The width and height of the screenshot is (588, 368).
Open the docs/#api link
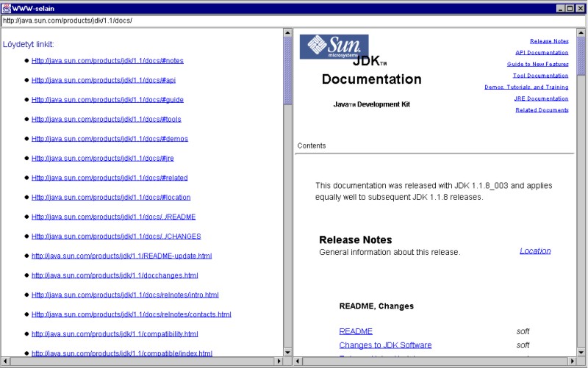point(104,80)
